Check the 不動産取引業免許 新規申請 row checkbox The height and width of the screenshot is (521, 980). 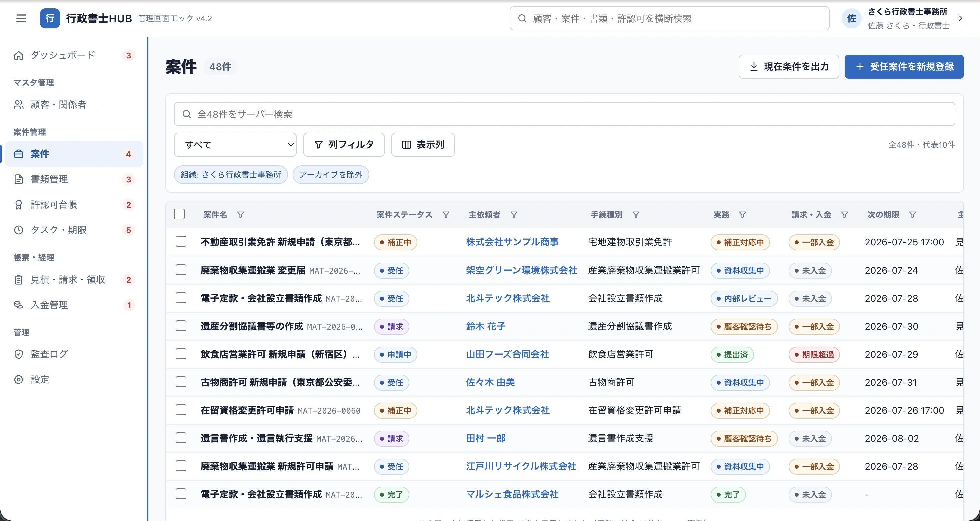point(181,242)
